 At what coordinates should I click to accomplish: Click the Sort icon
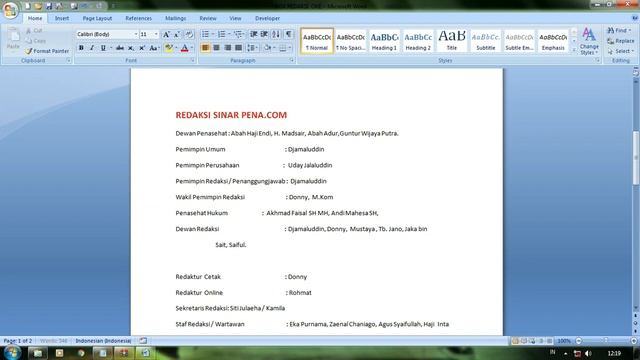(276, 34)
